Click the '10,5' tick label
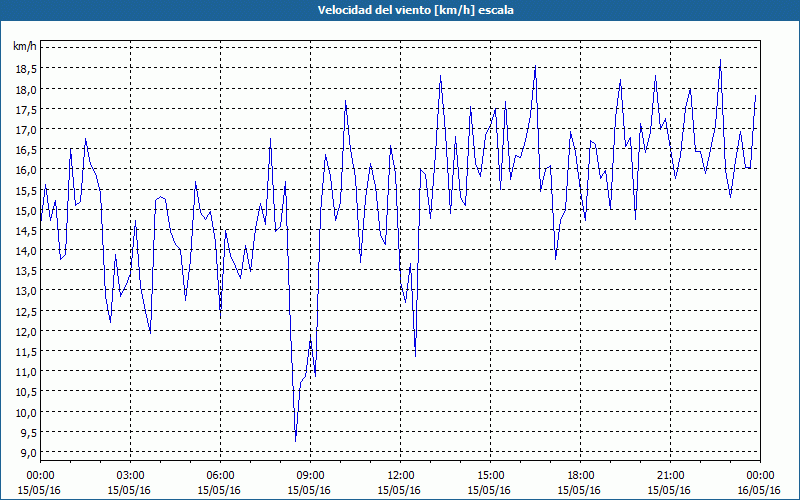 pyautogui.click(x=27, y=392)
